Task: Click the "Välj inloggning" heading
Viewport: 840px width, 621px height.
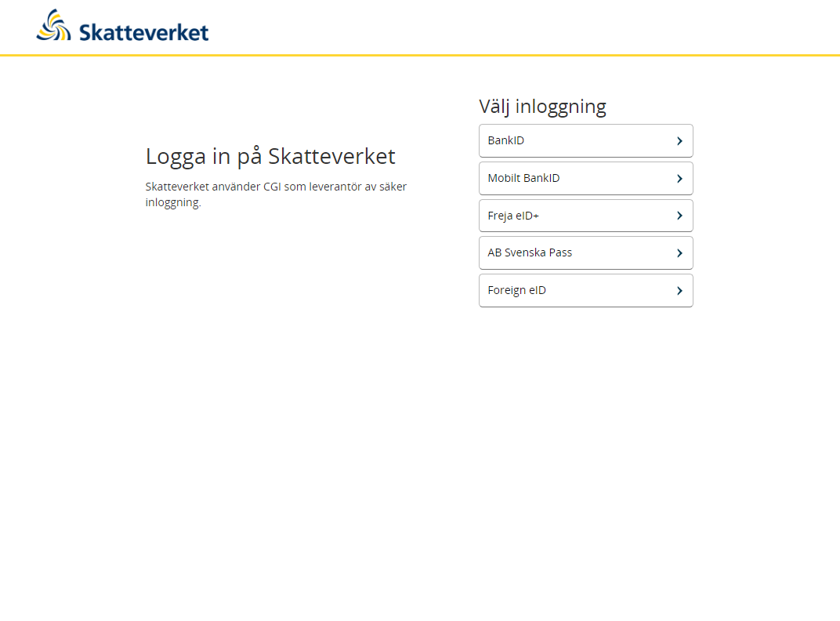Action: [543, 106]
